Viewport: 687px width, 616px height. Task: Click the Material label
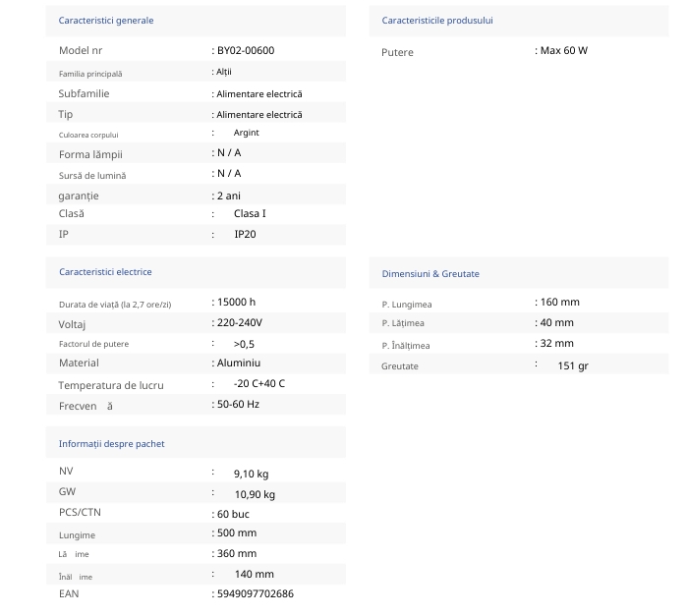[79, 363]
